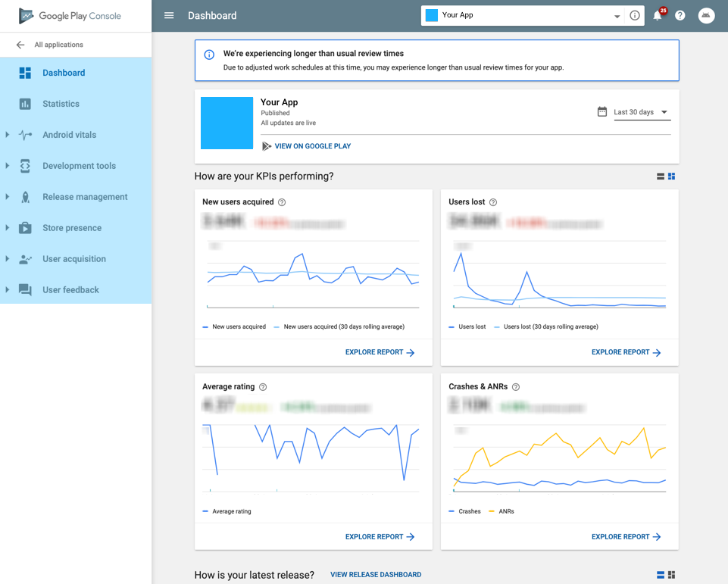Toggle Average rating legend series
Viewport: 728px width, 584px height.
pyautogui.click(x=227, y=511)
